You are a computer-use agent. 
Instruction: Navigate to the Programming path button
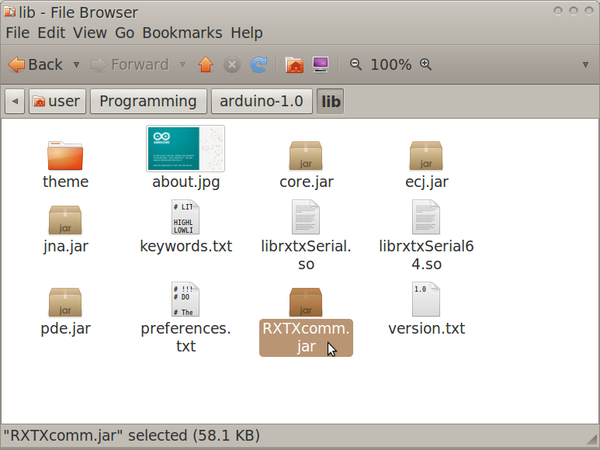pos(148,101)
